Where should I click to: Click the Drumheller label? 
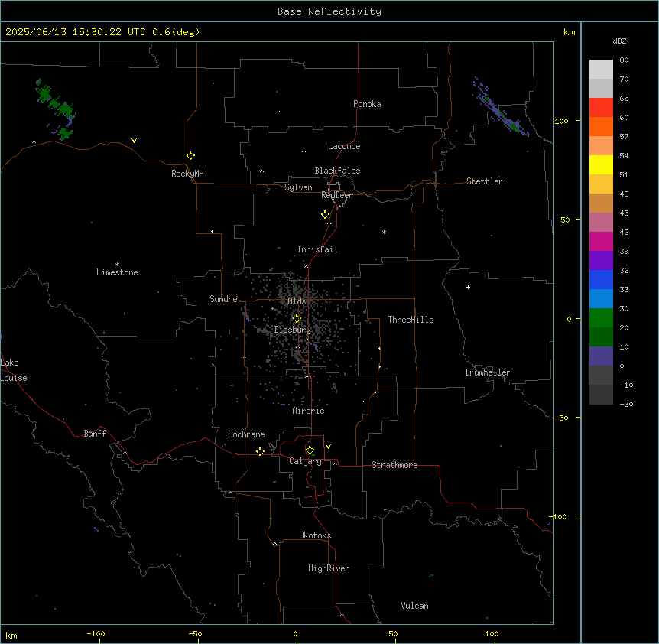pos(488,372)
